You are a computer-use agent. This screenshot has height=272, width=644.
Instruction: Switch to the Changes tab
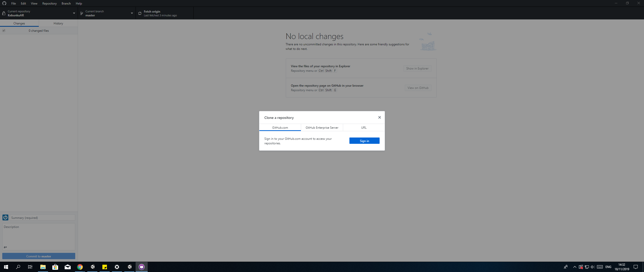tap(19, 23)
